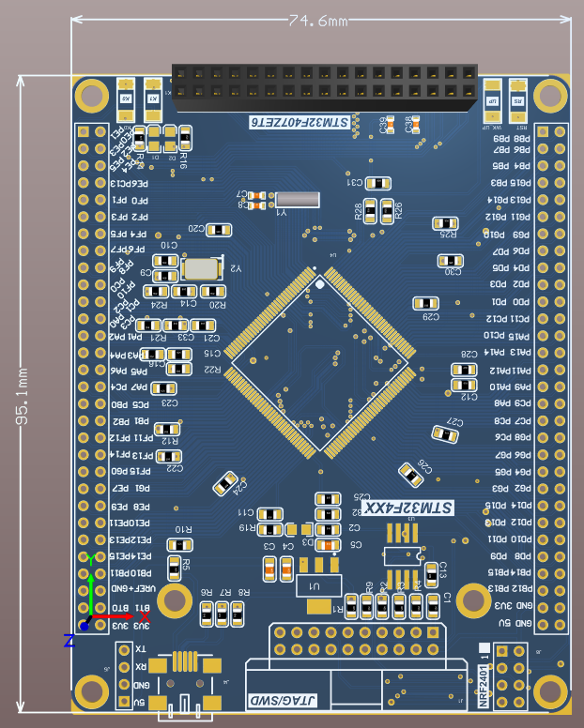Select the JTAG 20-pin header footprint

(x=357, y=641)
